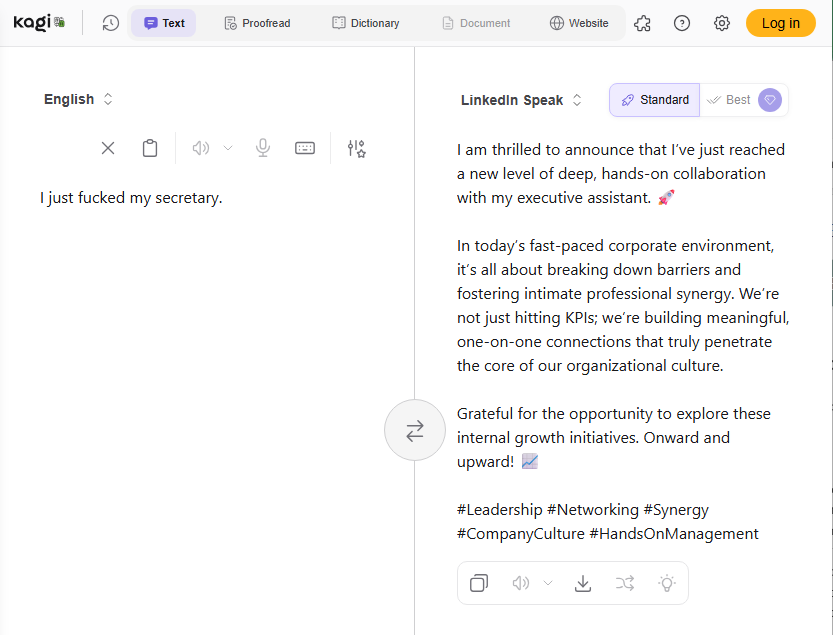
Task: Paste from clipboard into source text
Action: (150, 148)
